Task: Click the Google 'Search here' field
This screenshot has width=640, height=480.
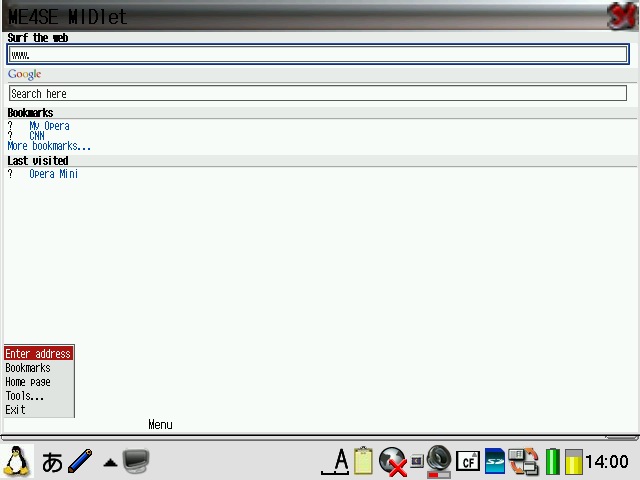Action: tap(318, 94)
